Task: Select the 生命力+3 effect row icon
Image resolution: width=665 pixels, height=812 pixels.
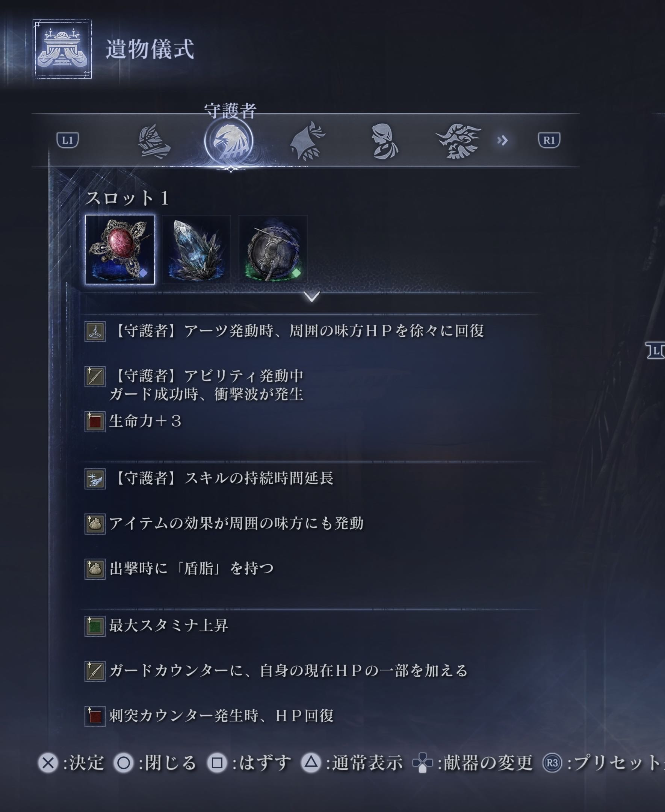Action: coord(95,421)
